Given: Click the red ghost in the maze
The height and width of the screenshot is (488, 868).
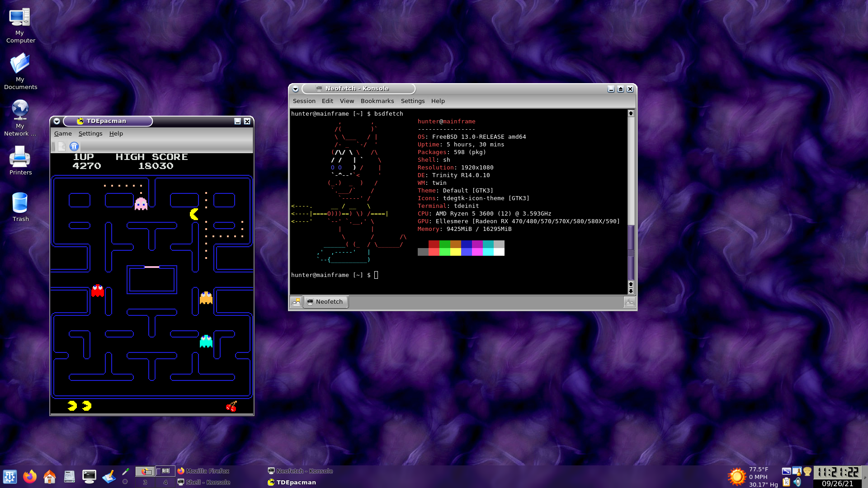Looking at the screenshot, I should [98, 291].
